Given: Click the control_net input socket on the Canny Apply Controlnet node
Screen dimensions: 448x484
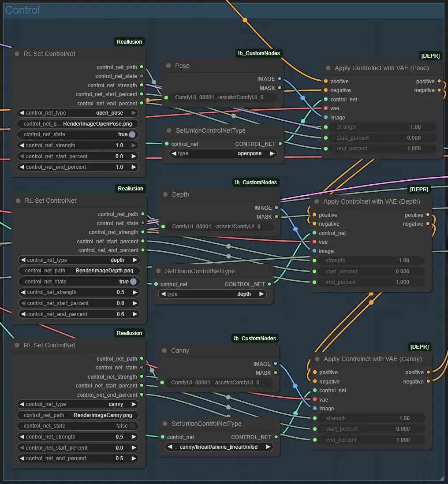Looking at the screenshot, I should click(315, 391).
